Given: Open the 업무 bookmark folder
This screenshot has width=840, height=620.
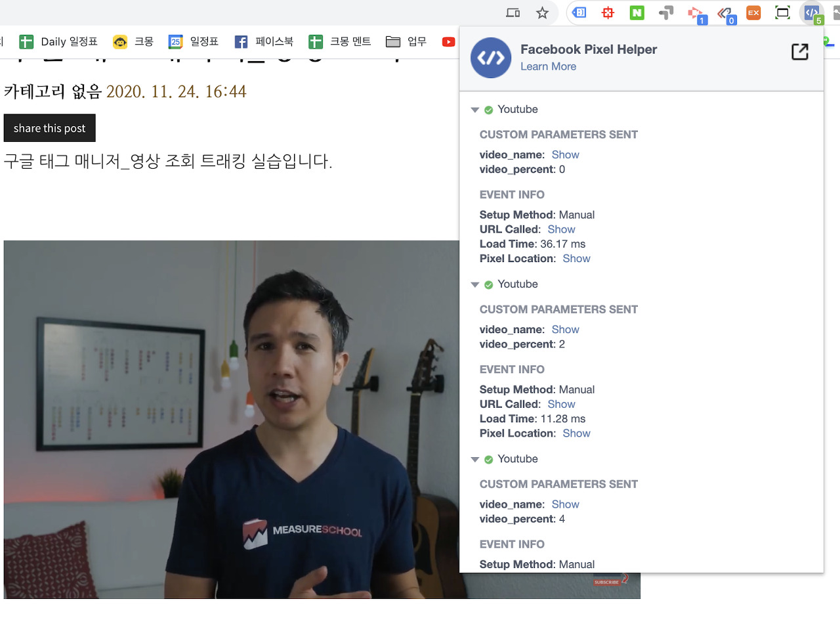Looking at the screenshot, I should click(406, 42).
